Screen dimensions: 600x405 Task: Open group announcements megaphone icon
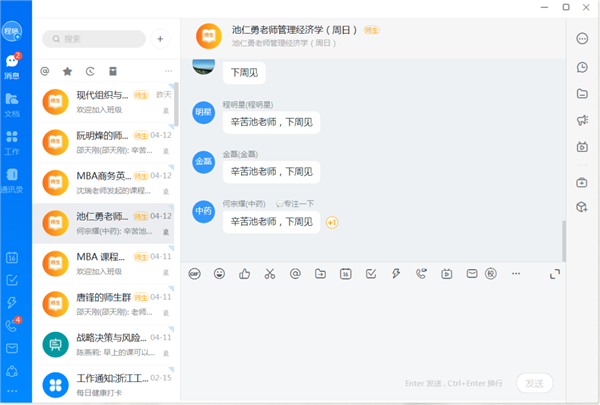pos(582,120)
